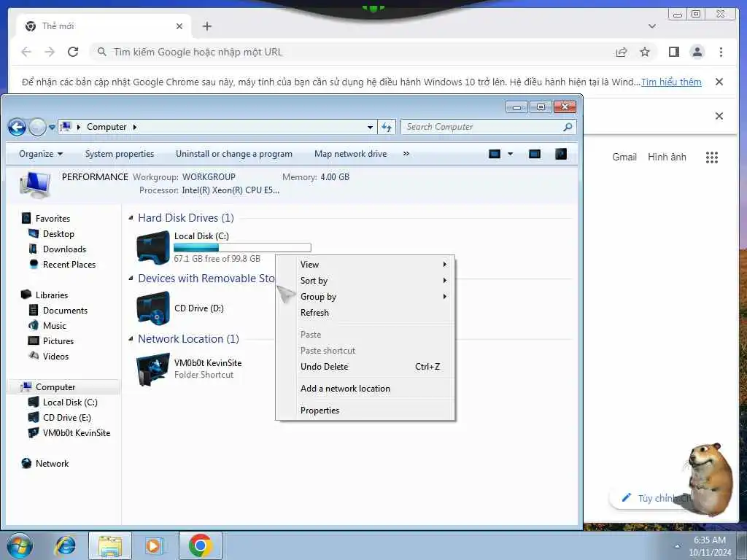The image size is (747, 560).
Task: Open the address bar history dropdown arrow
Action: (x=370, y=127)
